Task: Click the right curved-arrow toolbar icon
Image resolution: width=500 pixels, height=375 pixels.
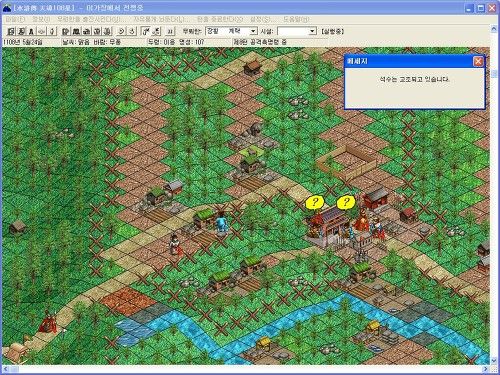Action: [x=132, y=31]
